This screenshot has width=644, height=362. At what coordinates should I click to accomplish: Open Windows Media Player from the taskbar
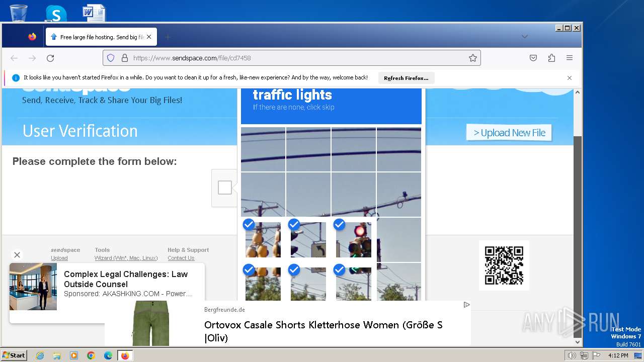74,355
